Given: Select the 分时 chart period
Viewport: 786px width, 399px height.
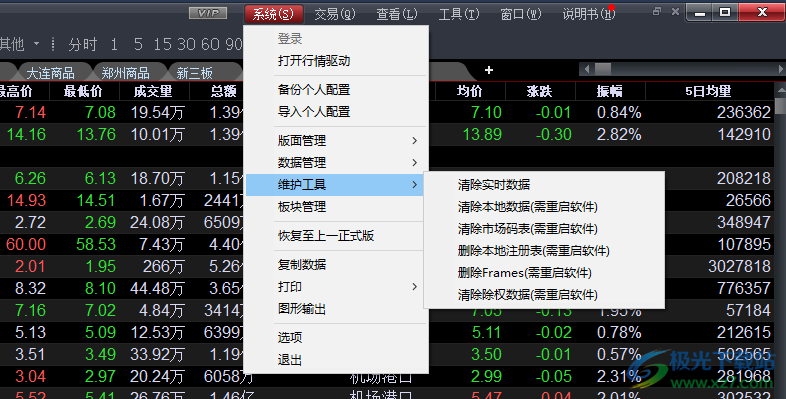Looking at the screenshot, I should 82,45.
